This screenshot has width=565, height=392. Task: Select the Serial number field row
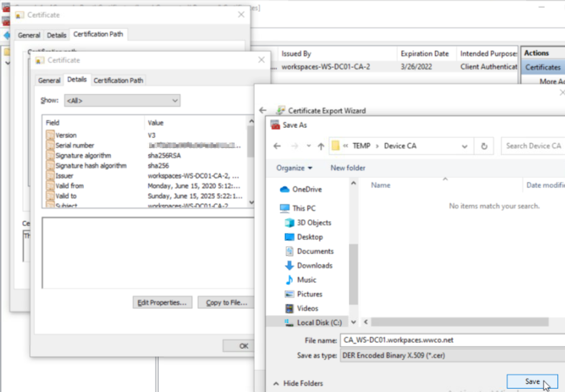(x=145, y=145)
